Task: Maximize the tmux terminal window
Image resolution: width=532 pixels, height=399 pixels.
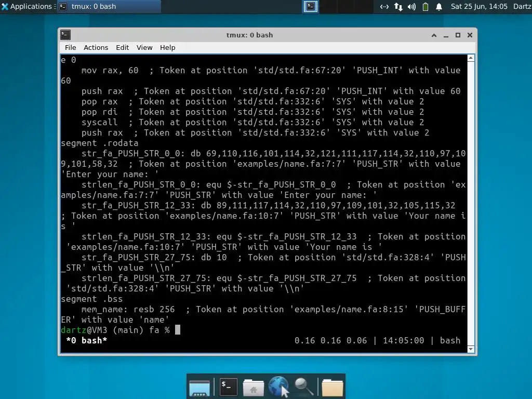Action: [x=458, y=35]
